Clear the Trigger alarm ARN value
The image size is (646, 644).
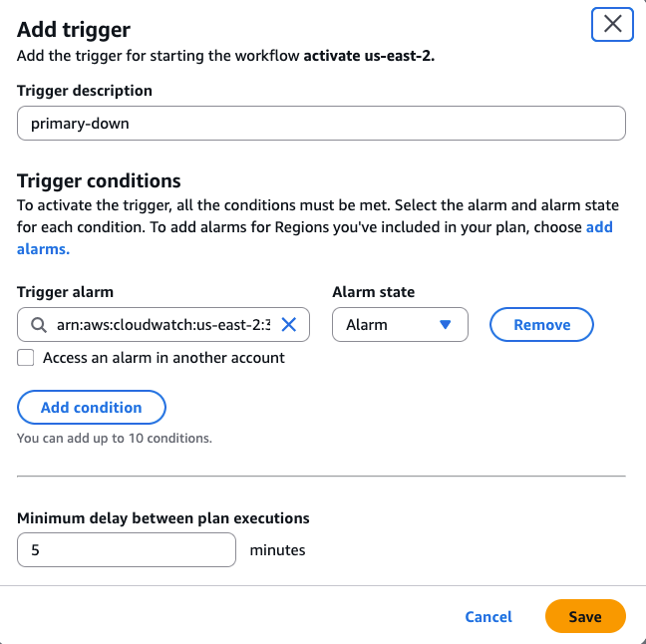click(289, 325)
